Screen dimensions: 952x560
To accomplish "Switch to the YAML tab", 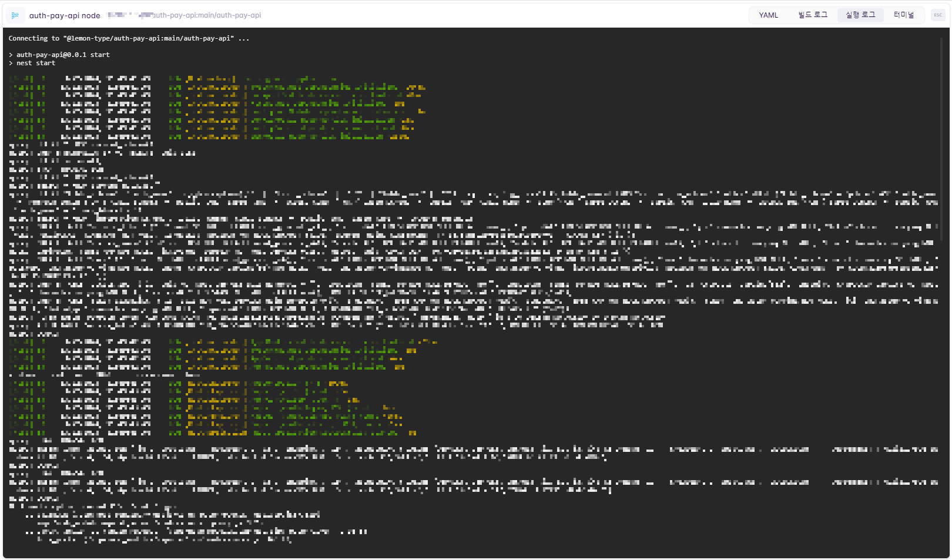I will [x=768, y=15].
